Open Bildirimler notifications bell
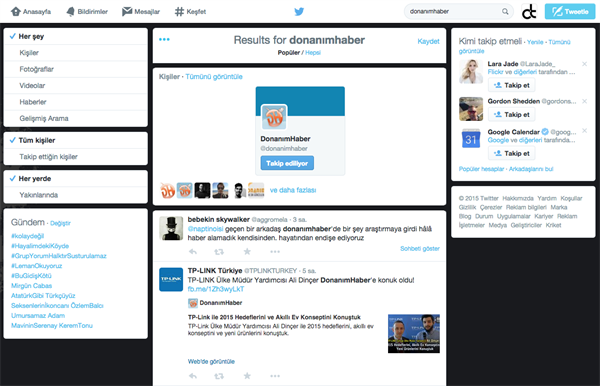 coord(71,11)
